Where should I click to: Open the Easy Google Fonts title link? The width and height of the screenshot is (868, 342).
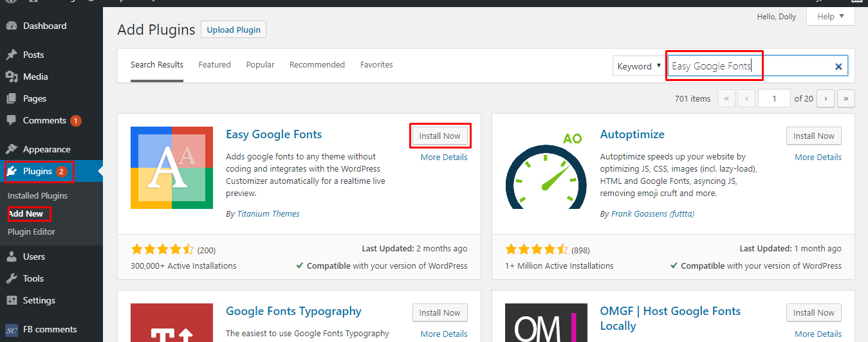coord(274,134)
